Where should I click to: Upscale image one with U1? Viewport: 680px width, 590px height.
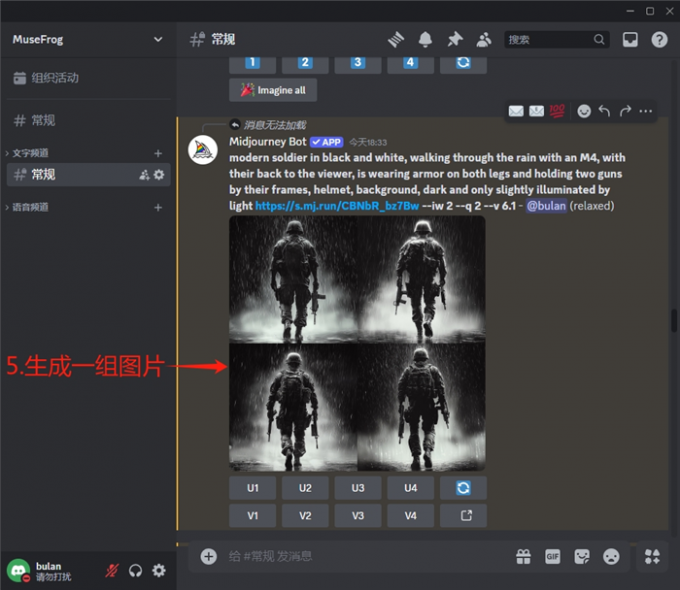point(252,488)
